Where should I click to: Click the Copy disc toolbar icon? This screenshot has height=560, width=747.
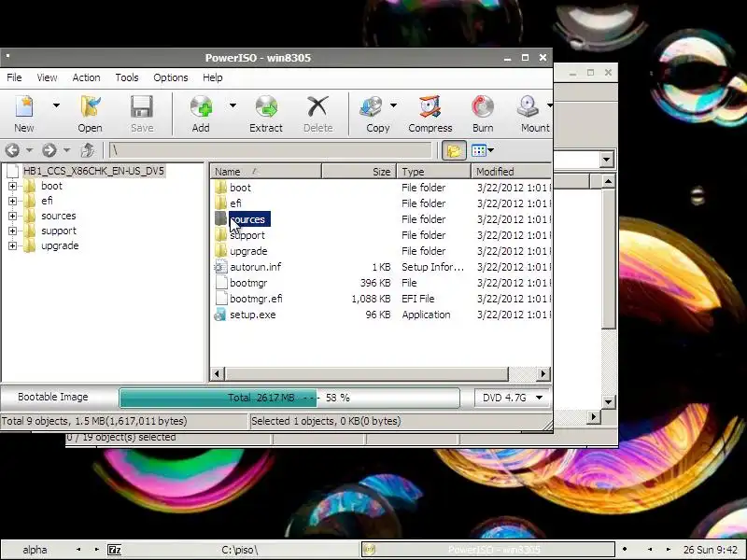point(372,106)
